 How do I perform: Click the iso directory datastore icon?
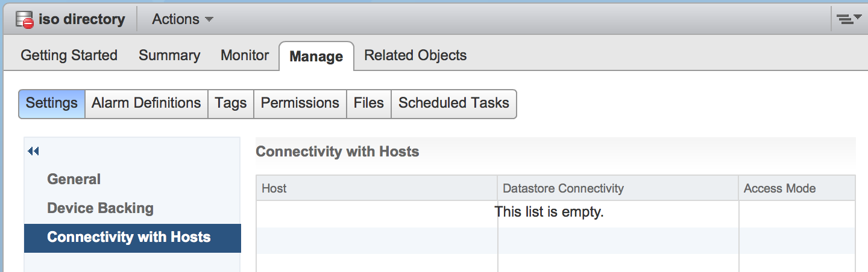pos(24,20)
